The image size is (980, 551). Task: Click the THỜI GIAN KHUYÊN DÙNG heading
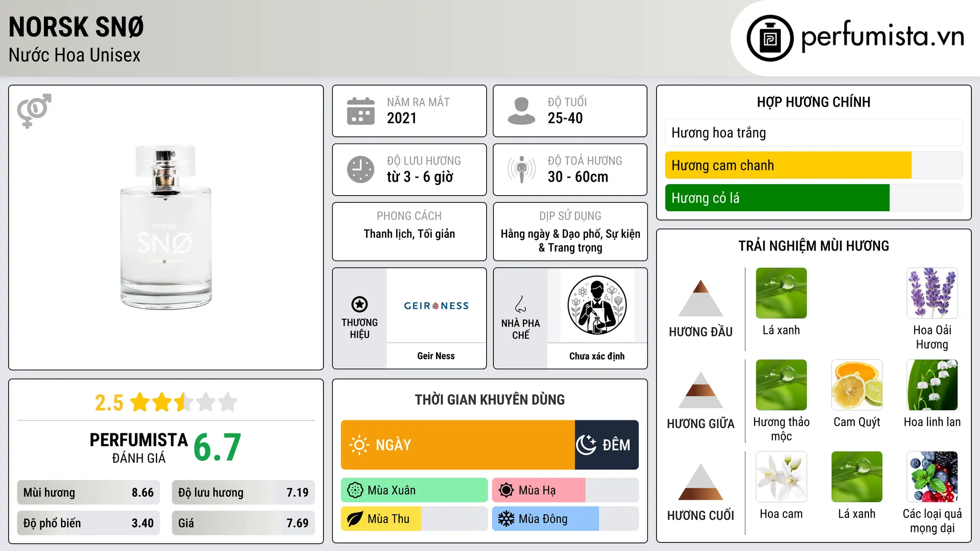point(490,399)
